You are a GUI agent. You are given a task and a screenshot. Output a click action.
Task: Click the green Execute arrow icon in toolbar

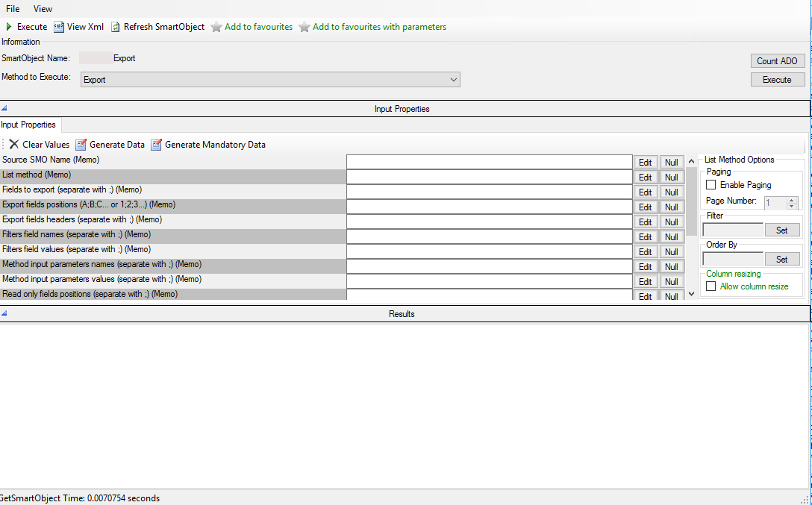(x=9, y=27)
